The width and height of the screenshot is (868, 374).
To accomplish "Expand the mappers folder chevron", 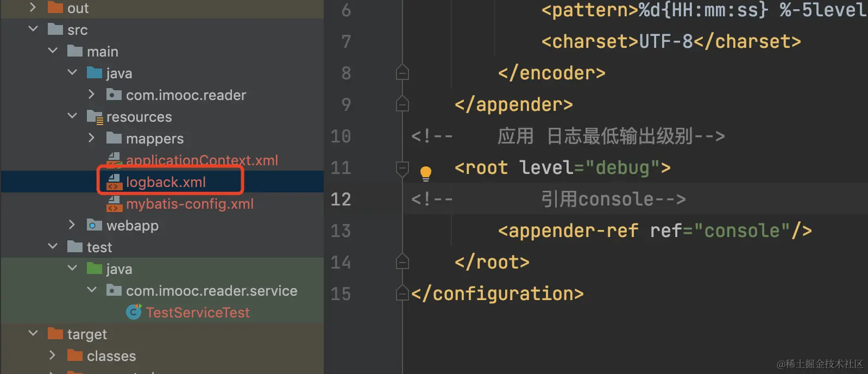I will [91, 138].
